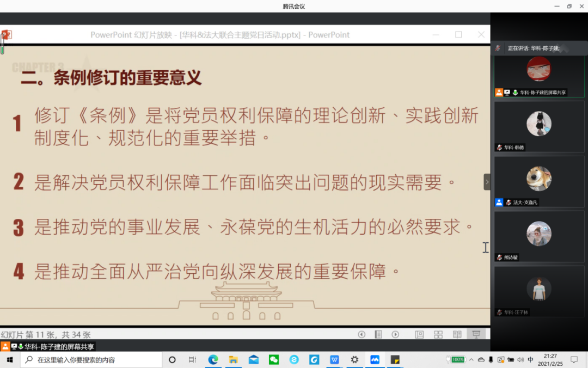Click the Windows Start button

click(x=9, y=360)
